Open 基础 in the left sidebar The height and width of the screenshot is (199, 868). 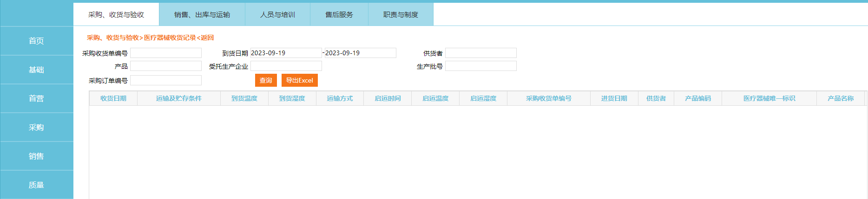(37, 70)
